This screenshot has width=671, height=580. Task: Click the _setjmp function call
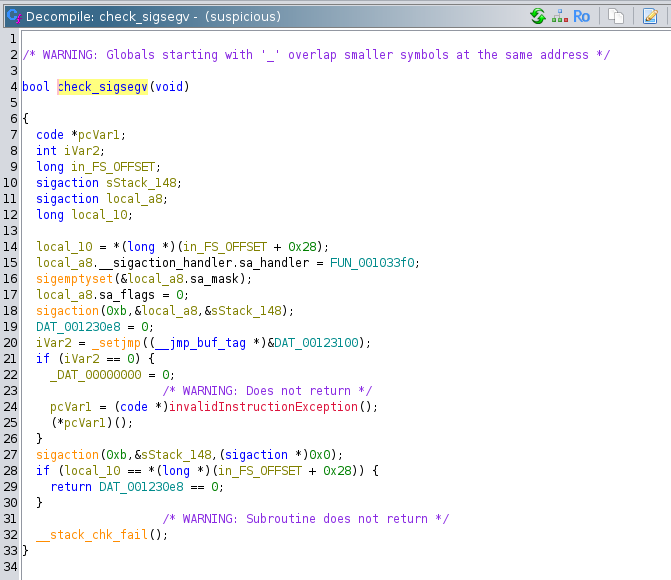tap(116, 343)
